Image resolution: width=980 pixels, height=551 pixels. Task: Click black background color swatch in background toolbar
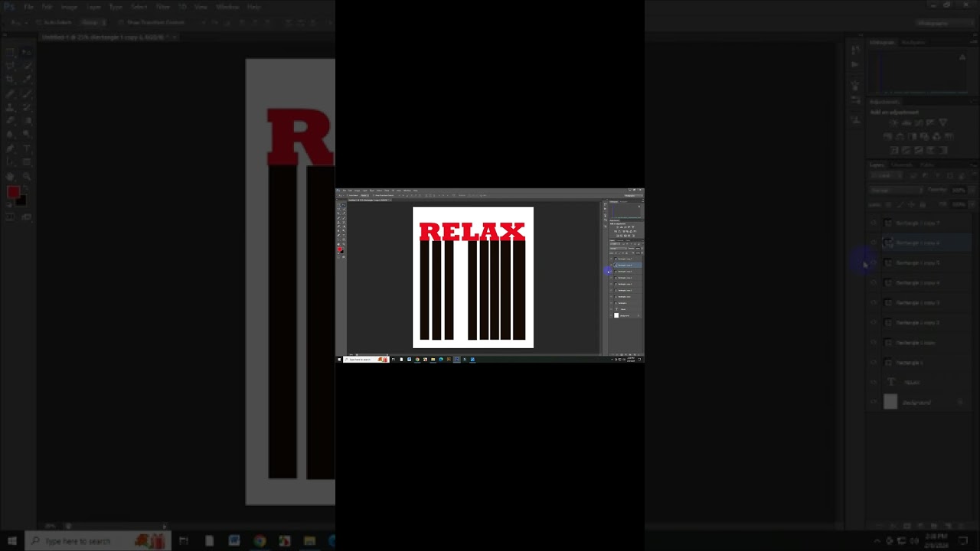[x=21, y=201]
